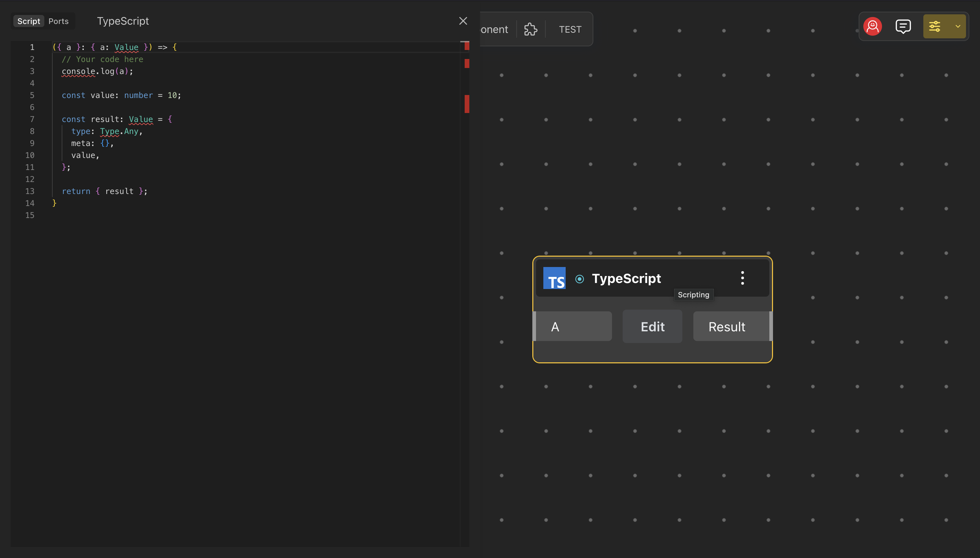Click the partially visible component label in toolbar
Image resolution: width=980 pixels, height=558 pixels.
pyautogui.click(x=494, y=30)
